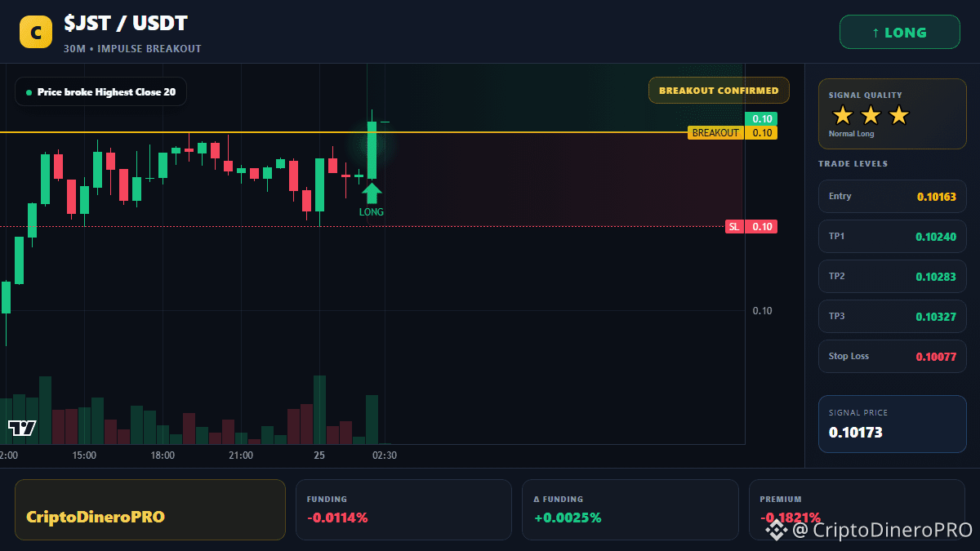This screenshot has width=980, height=551.
Task: Click the green LONG arrow marker under the candle
Action: point(372,193)
